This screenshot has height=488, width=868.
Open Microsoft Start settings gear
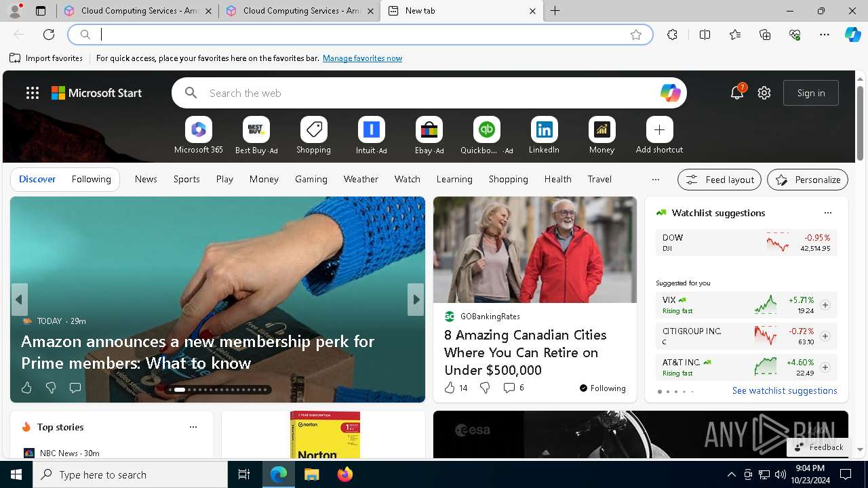click(x=764, y=93)
